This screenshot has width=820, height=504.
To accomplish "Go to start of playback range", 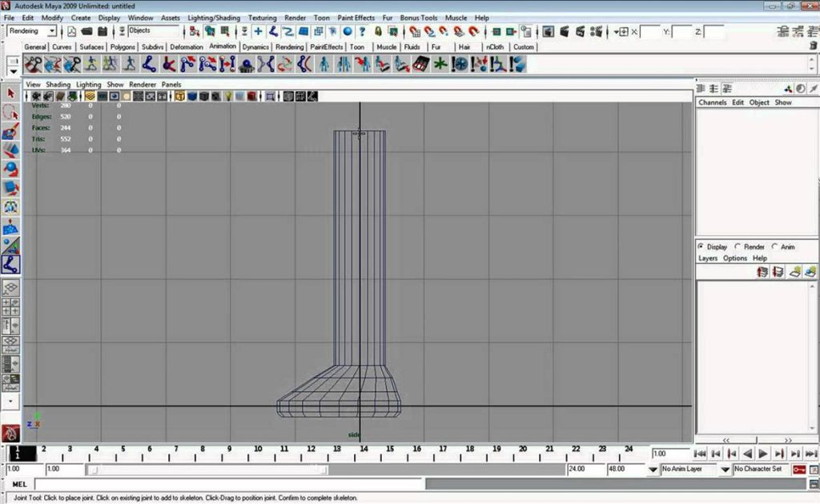I will click(700, 454).
